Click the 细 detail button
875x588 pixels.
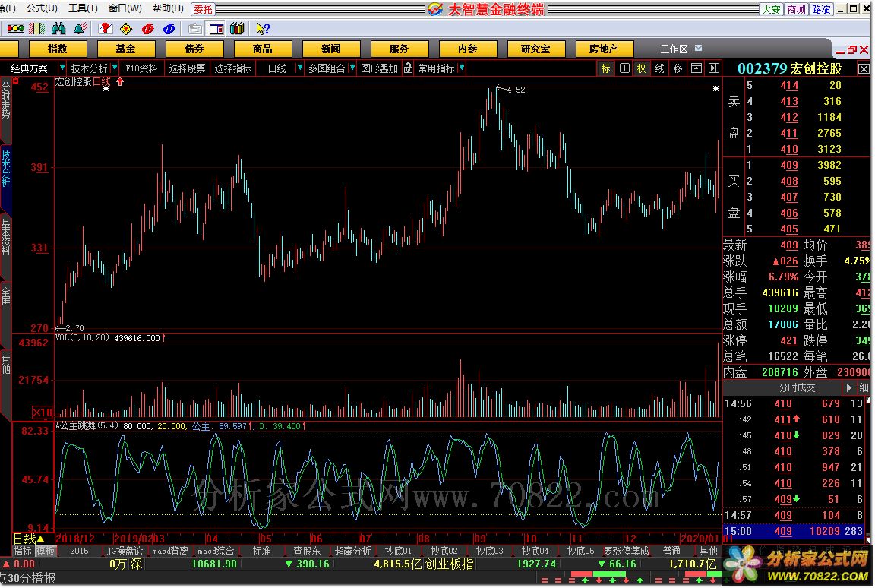864,387
